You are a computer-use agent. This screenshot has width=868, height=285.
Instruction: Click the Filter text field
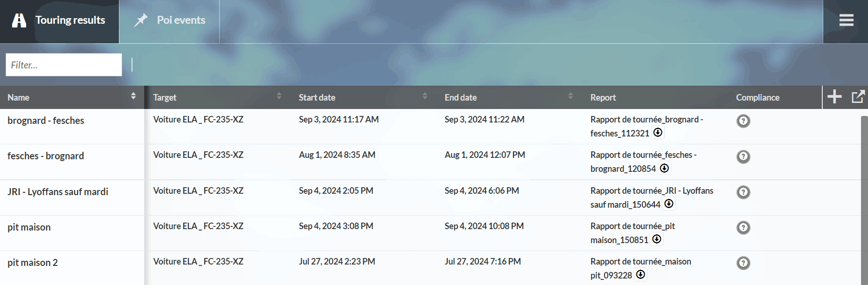pos(64,65)
